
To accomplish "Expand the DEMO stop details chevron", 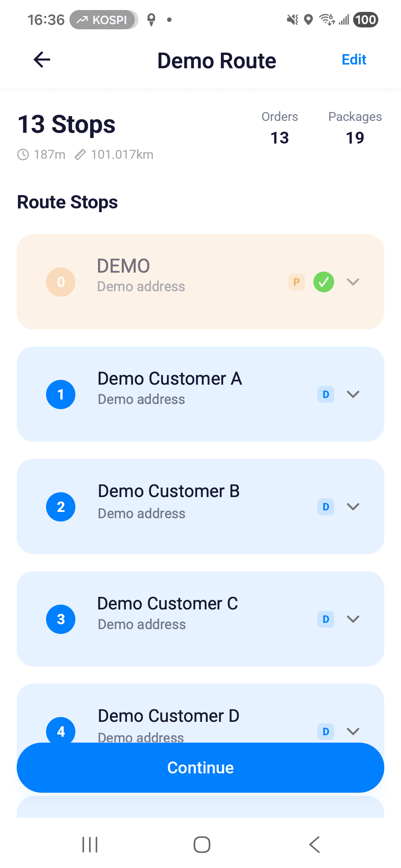I will tap(353, 282).
